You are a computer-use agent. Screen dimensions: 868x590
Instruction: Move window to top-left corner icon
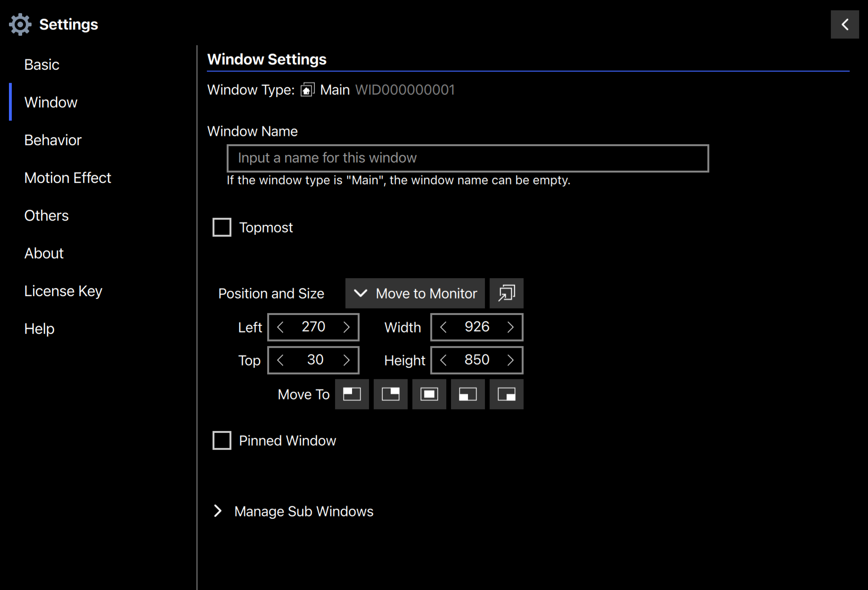click(x=352, y=394)
